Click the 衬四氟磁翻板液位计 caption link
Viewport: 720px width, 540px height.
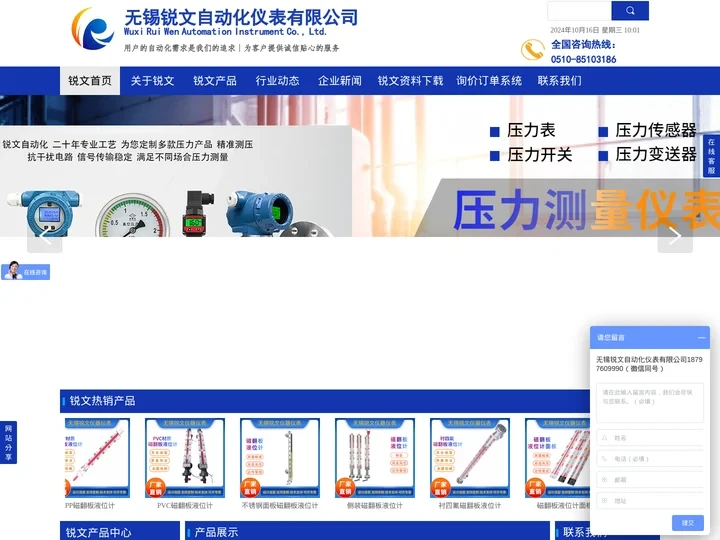(470, 506)
